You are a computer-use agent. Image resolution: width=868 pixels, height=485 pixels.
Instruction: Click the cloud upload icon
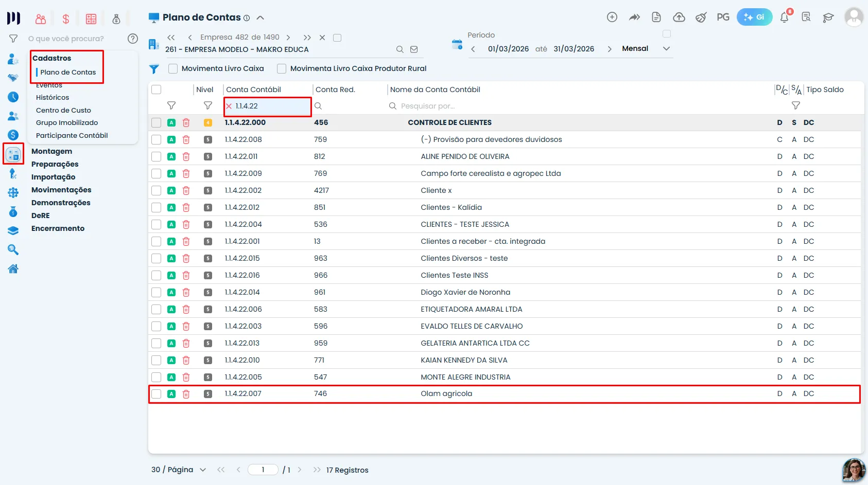pyautogui.click(x=679, y=17)
